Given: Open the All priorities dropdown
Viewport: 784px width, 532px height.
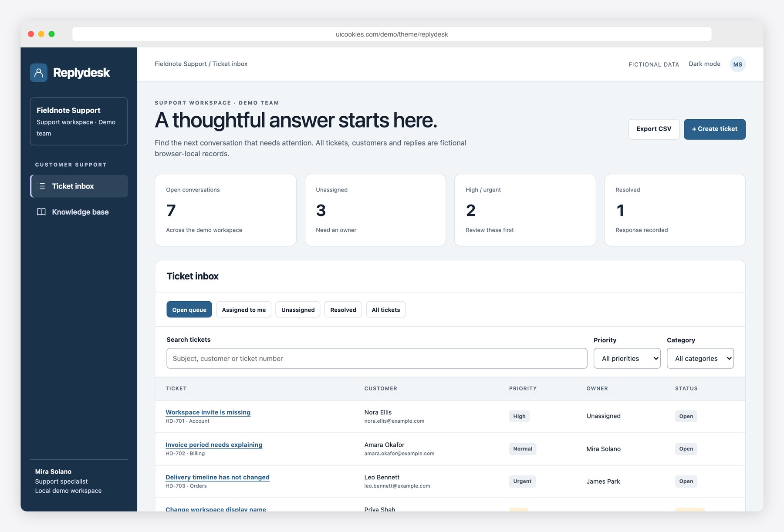Looking at the screenshot, I should (627, 358).
